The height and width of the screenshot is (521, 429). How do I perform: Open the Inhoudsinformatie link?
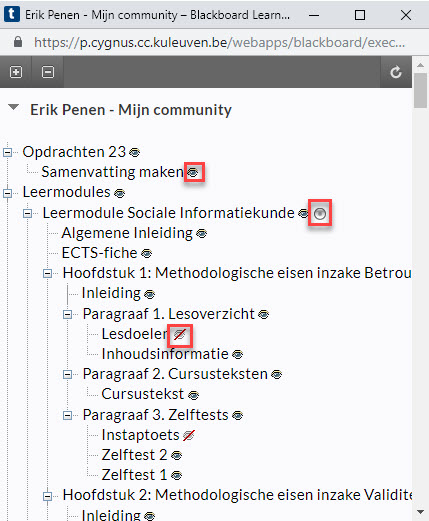(x=165, y=354)
